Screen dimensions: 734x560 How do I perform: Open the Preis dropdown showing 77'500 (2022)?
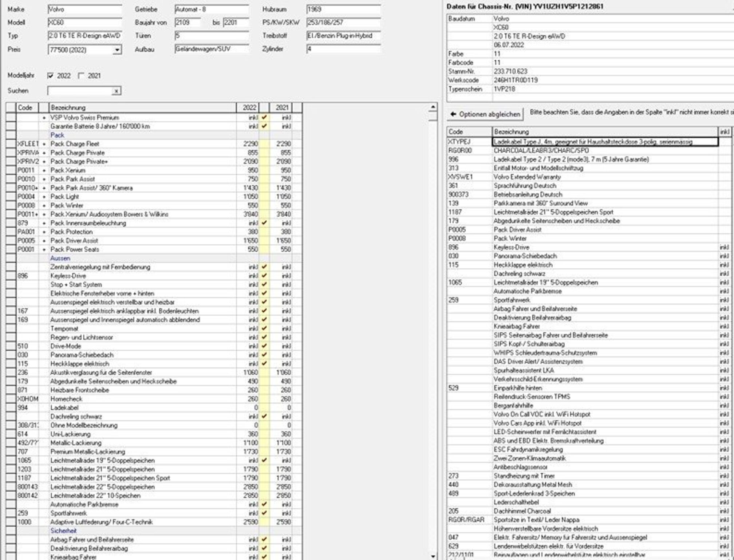pos(117,50)
